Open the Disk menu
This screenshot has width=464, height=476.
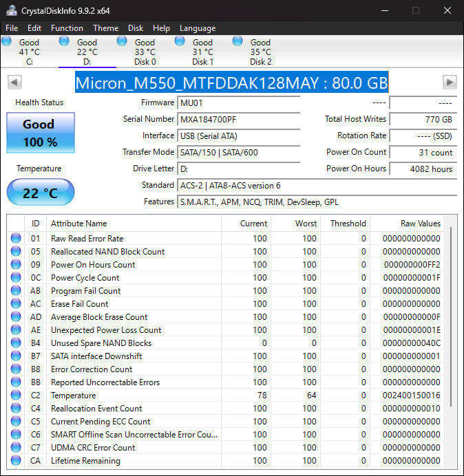tap(136, 28)
